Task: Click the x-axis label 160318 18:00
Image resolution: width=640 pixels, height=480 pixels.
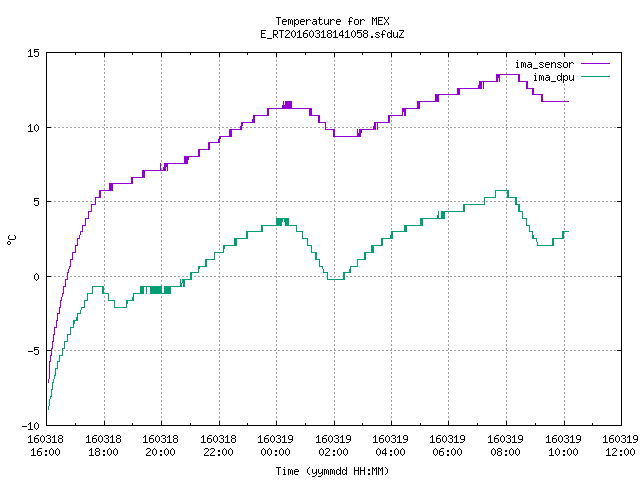Action: [x=103, y=445]
